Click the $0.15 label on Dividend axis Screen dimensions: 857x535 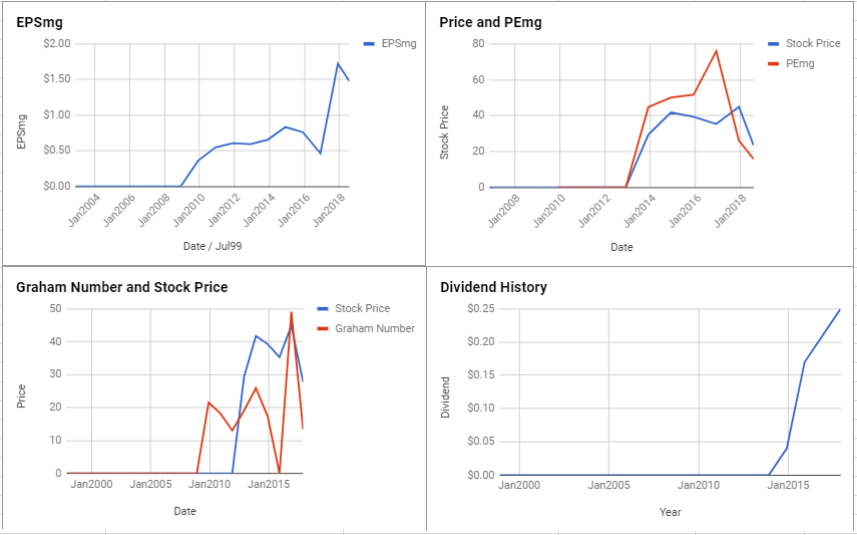(481, 375)
